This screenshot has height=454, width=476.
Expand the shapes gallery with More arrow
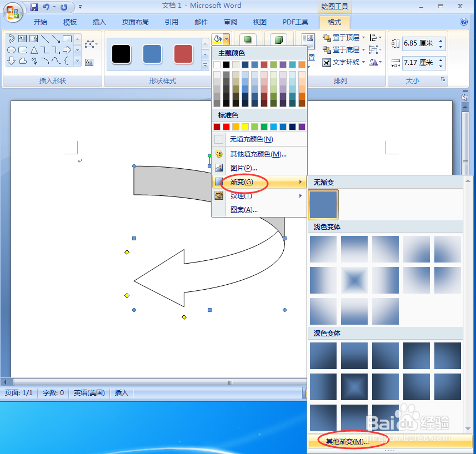(x=78, y=61)
